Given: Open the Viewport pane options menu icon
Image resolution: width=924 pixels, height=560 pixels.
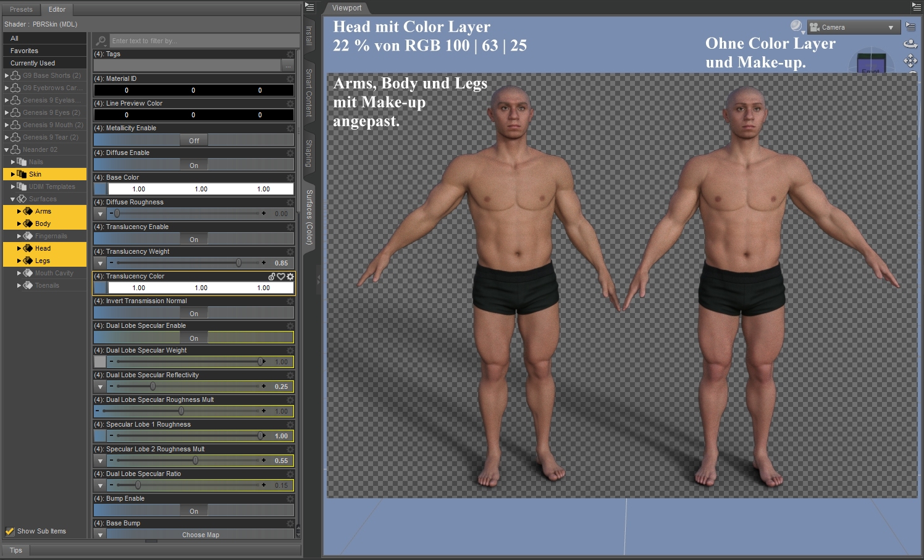Looking at the screenshot, I should point(917,7).
